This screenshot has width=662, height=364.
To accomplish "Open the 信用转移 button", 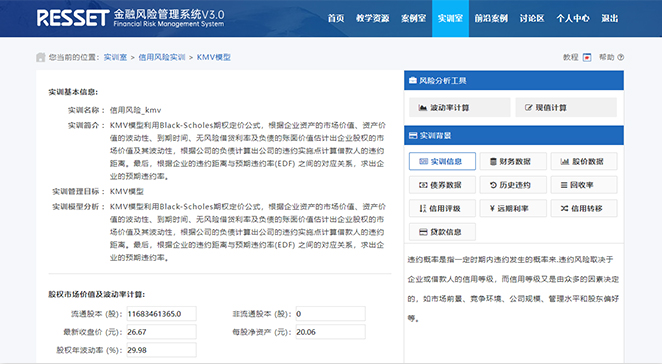I will [584, 208].
